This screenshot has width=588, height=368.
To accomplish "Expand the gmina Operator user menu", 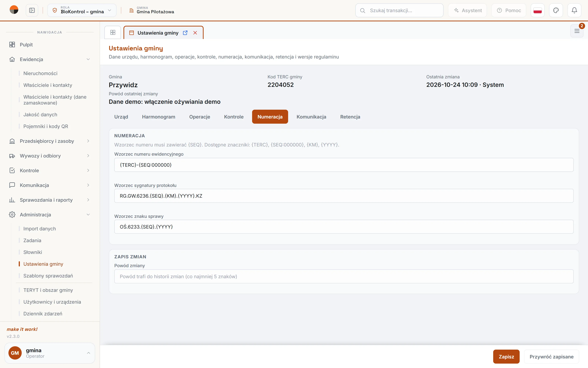I will point(50,353).
